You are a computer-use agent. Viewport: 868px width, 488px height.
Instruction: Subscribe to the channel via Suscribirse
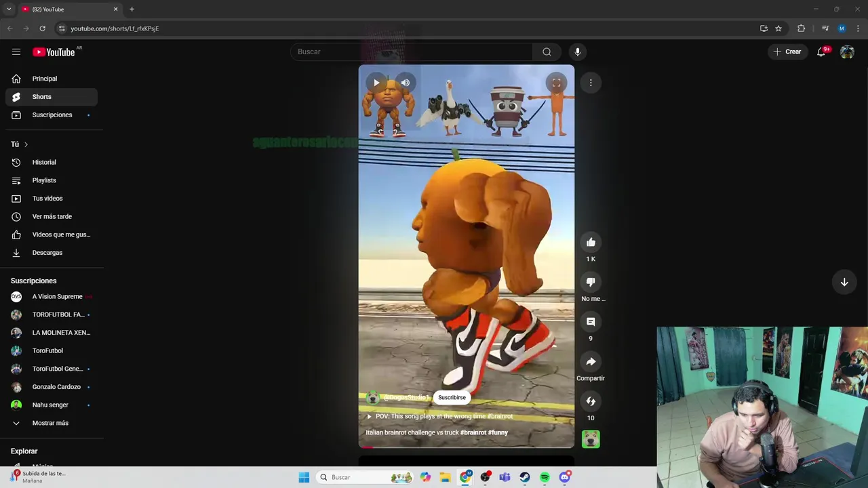[x=452, y=397]
